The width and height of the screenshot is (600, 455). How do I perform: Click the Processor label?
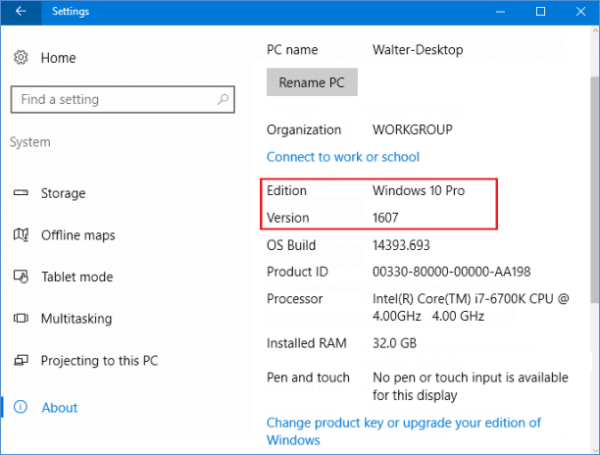pos(295,298)
